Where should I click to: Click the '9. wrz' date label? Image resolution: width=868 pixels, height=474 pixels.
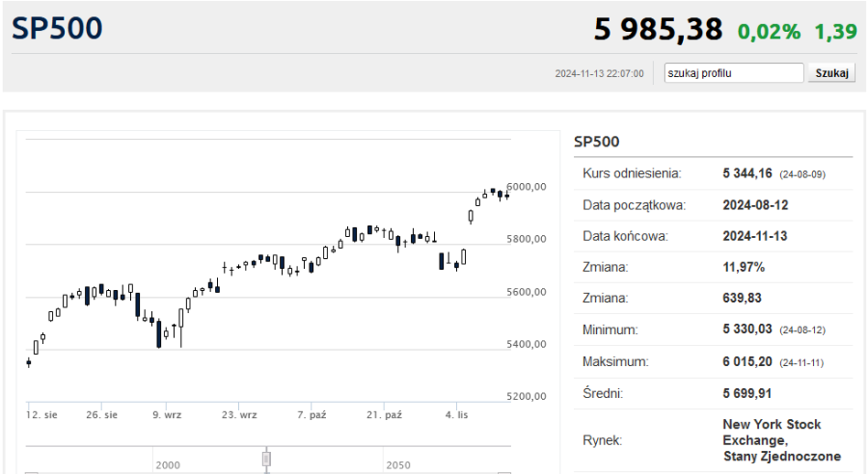[168, 415]
